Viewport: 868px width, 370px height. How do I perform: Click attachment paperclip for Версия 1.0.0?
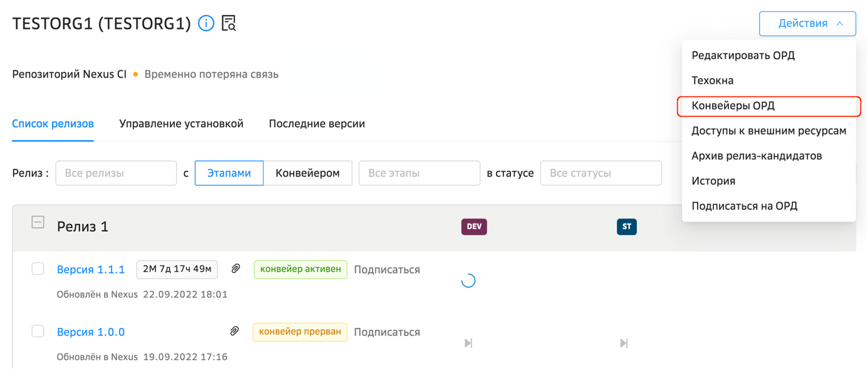point(234,331)
